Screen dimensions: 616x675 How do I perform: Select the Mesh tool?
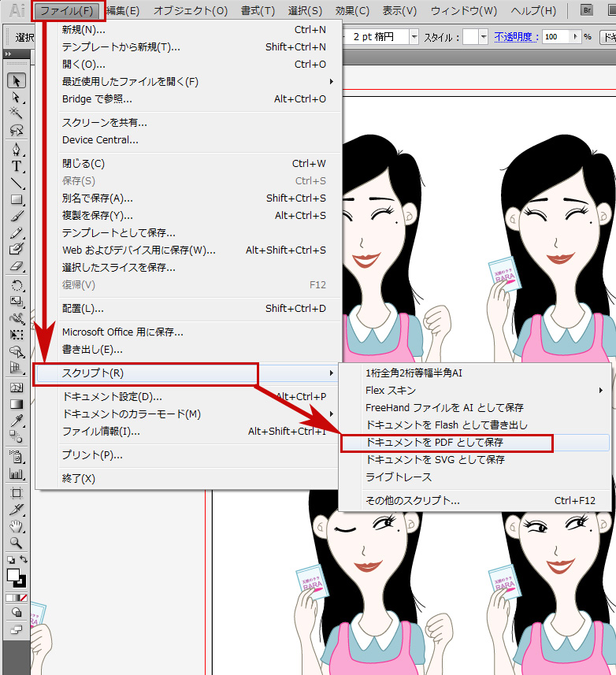pos(17,388)
